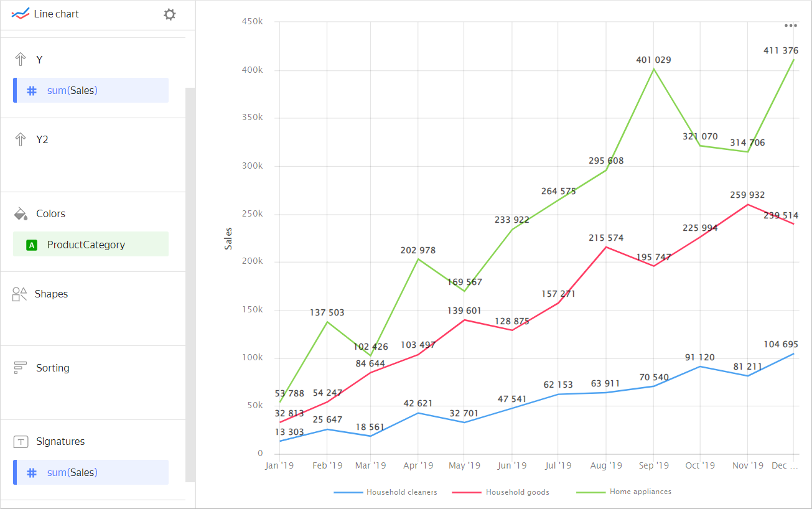The image size is (812, 509).
Task: Click the Dec '19 axis label
Action: click(x=785, y=465)
